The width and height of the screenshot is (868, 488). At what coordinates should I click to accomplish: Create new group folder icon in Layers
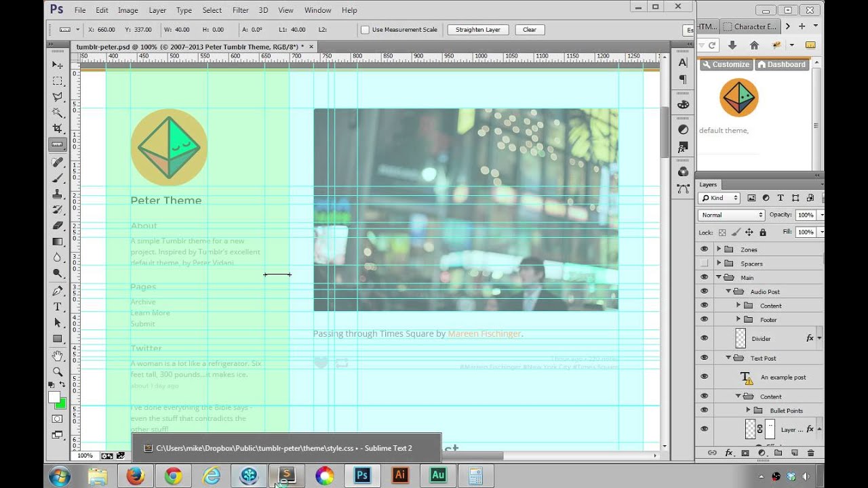pos(778,453)
